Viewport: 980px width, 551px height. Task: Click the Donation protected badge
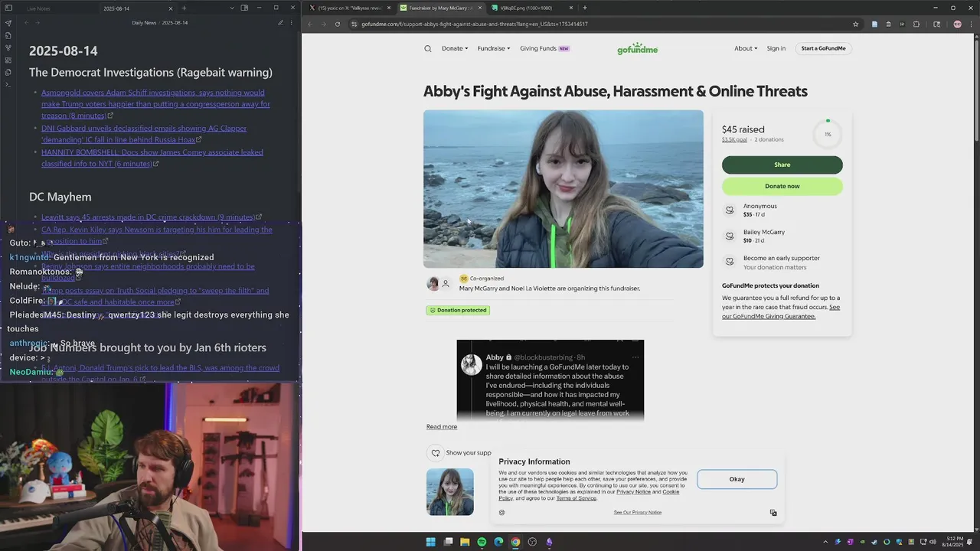[x=459, y=310]
